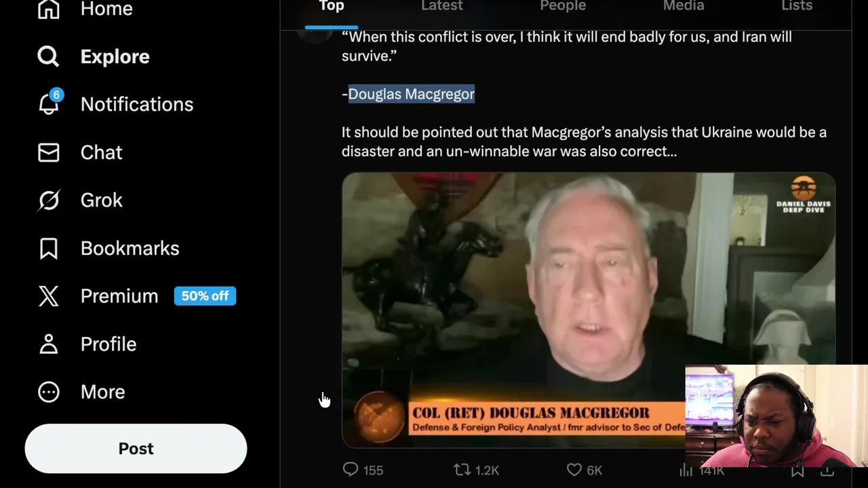Open the Lists tab

click(x=797, y=6)
